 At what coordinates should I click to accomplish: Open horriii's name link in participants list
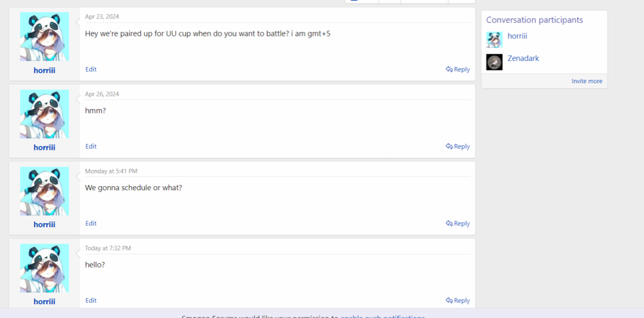[x=517, y=36]
